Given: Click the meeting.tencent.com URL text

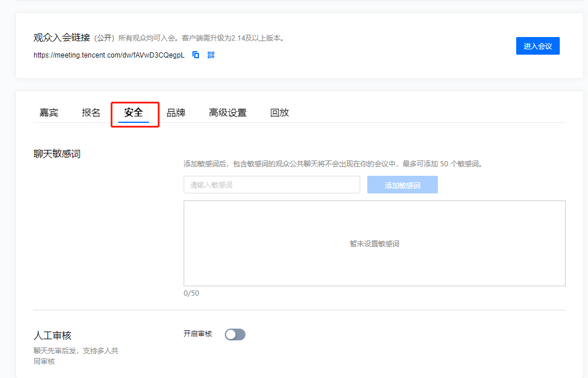Looking at the screenshot, I should [x=109, y=55].
